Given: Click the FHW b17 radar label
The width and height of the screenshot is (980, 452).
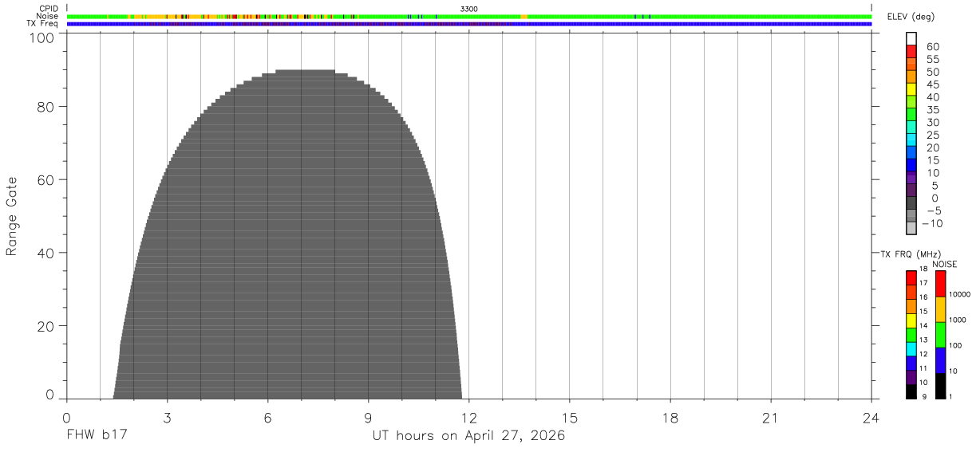Looking at the screenshot, I should [97, 435].
